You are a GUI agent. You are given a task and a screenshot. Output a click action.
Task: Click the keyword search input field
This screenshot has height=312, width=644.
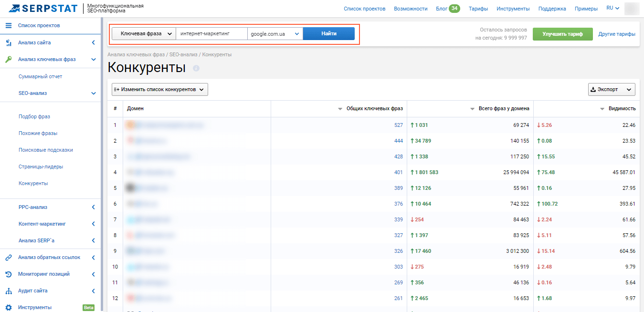coord(211,34)
